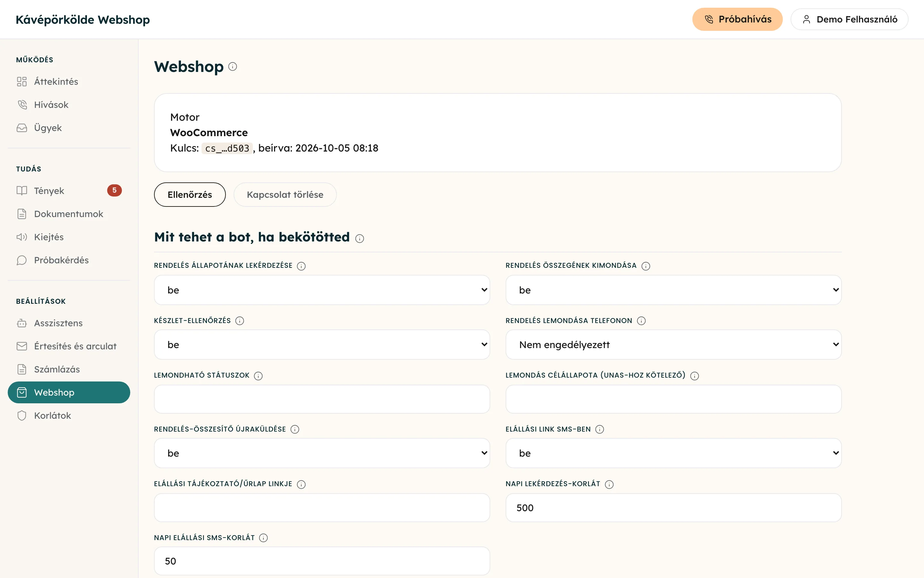The height and width of the screenshot is (578, 924).
Task: Show info for Napi lekérdezés-korlát
Action: click(609, 484)
